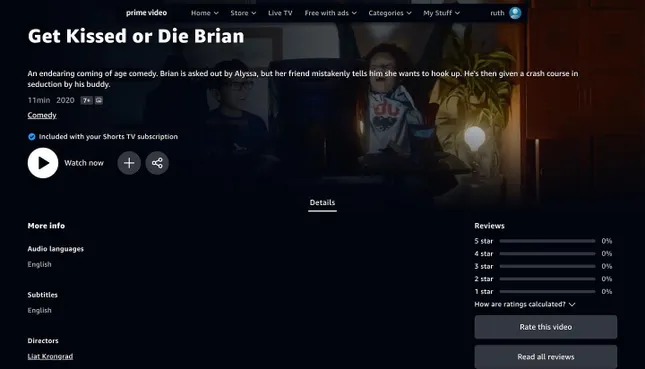Click the subtitles available badge icon
This screenshot has width=645, height=369.
99,100
